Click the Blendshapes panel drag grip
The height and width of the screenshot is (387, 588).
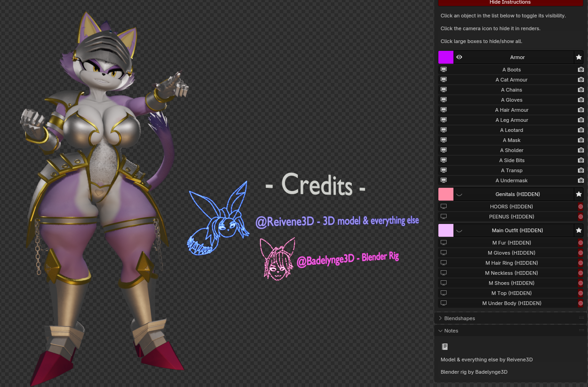(x=582, y=318)
